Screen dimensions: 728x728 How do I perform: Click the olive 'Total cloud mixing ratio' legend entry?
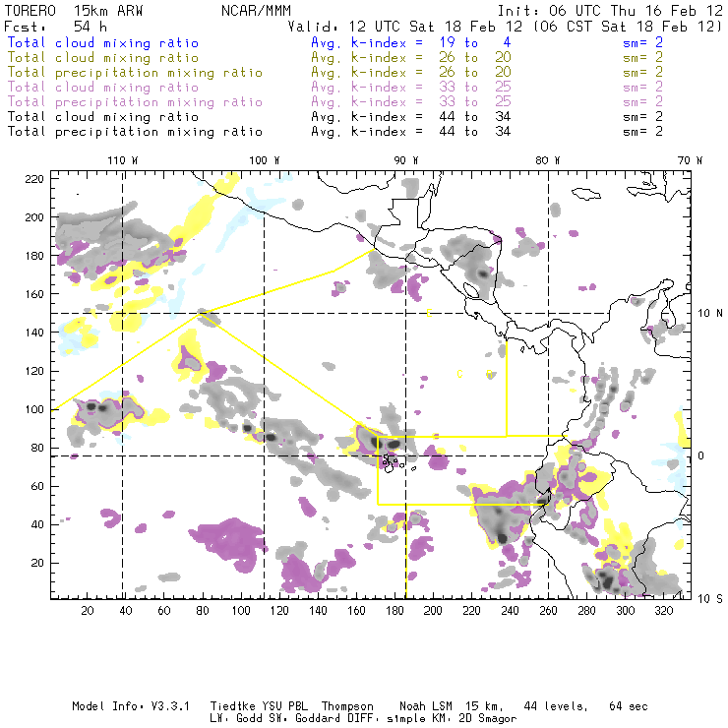[102, 58]
